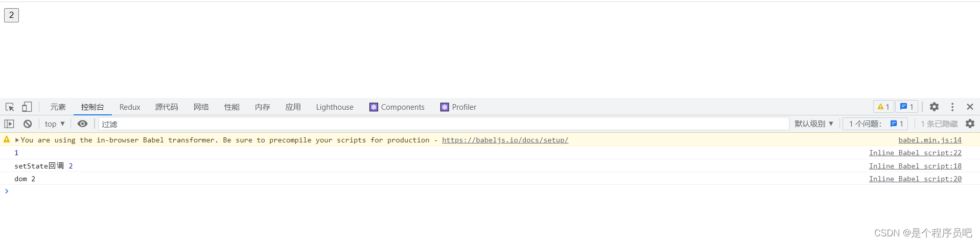Activate the inspect element picker icon
The width and height of the screenshot is (980, 243).
[x=10, y=107]
